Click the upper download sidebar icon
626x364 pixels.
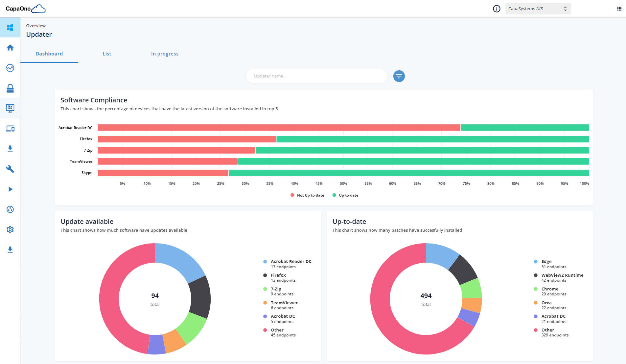coord(10,149)
